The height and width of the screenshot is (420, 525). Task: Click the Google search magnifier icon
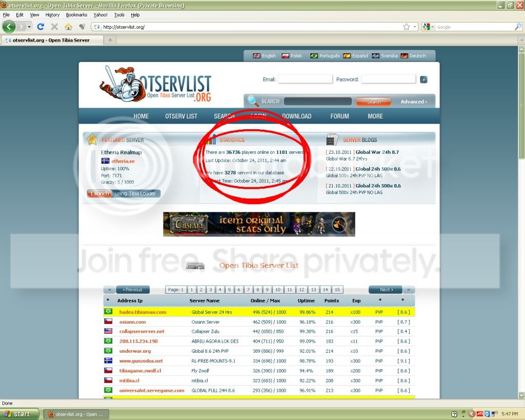(518, 27)
